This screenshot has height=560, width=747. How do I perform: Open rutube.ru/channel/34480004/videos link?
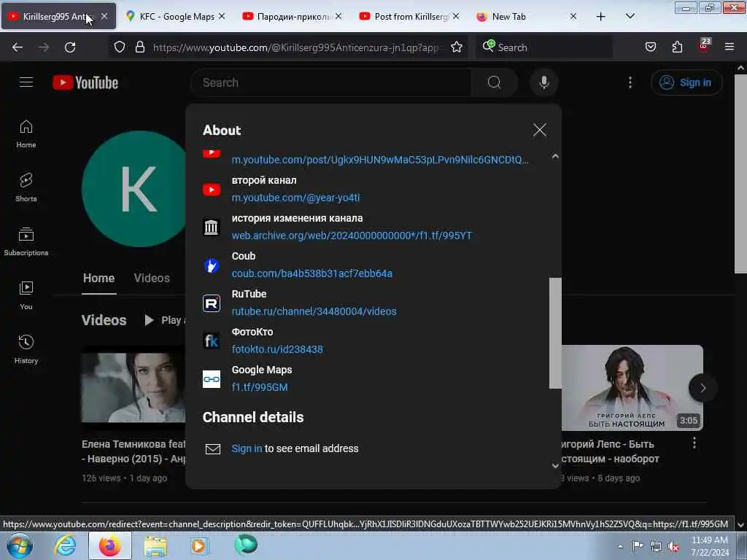pyautogui.click(x=314, y=311)
